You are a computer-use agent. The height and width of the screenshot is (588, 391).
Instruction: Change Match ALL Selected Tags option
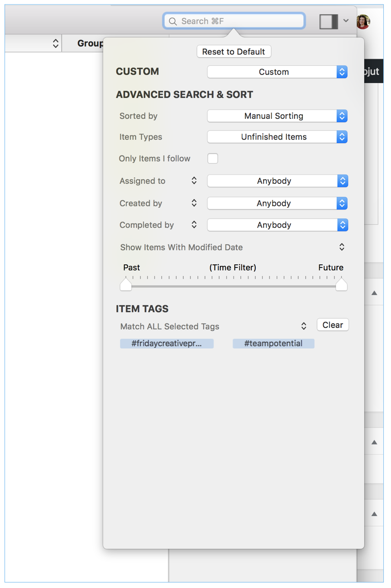coord(213,326)
